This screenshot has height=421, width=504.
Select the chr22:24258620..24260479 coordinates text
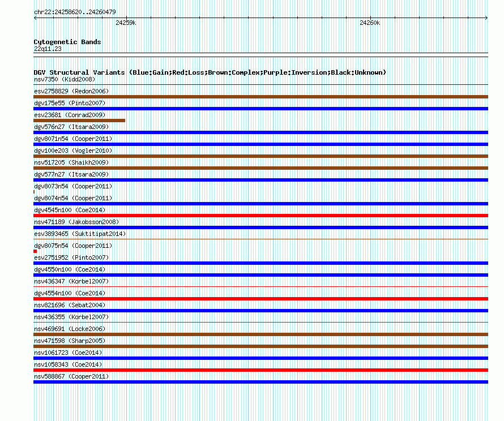point(75,12)
